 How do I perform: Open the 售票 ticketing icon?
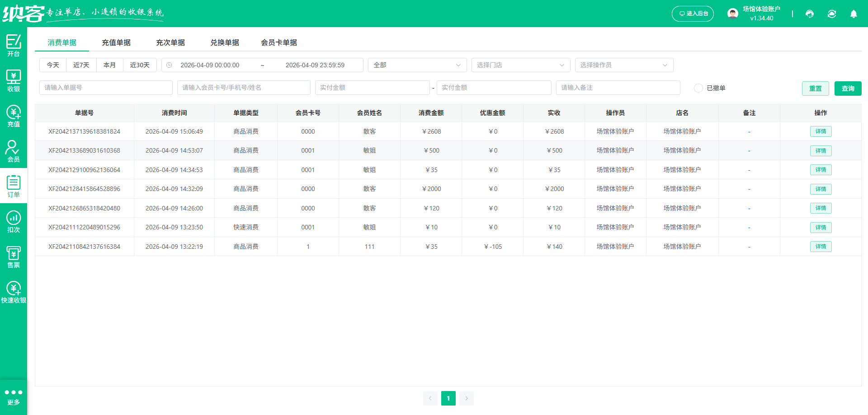pos(13,256)
